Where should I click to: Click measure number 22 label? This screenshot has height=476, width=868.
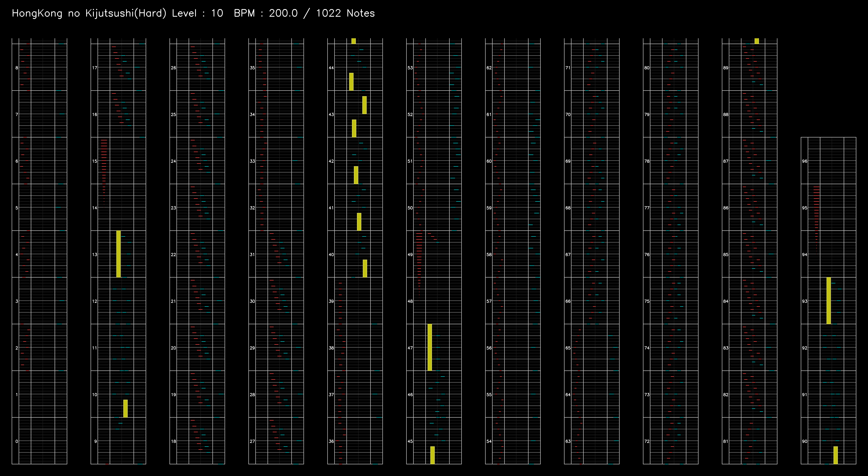tap(174, 255)
